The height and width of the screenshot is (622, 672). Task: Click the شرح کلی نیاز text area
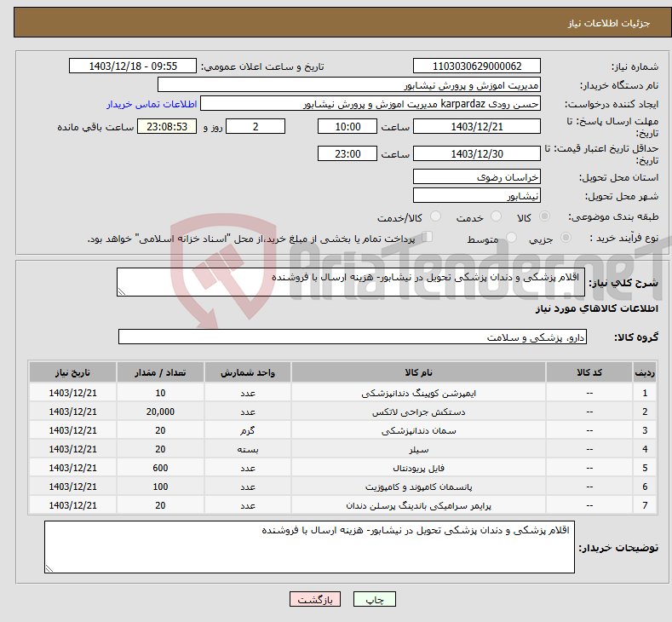[x=351, y=282]
